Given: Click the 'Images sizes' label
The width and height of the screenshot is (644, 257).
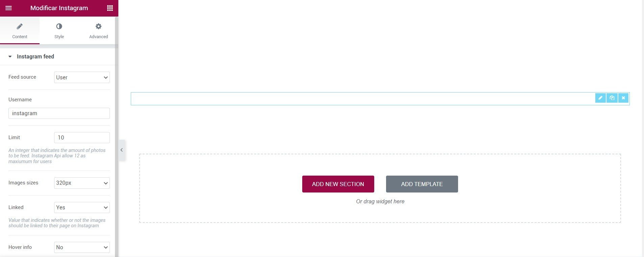Looking at the screenshot, I should (23, 183).
